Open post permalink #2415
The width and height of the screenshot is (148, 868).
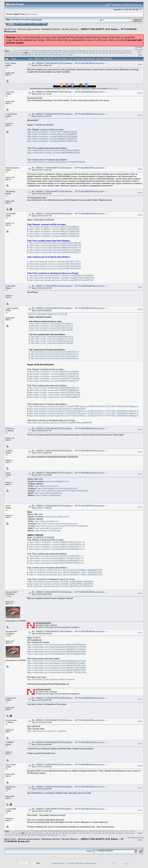coord(140,700)
